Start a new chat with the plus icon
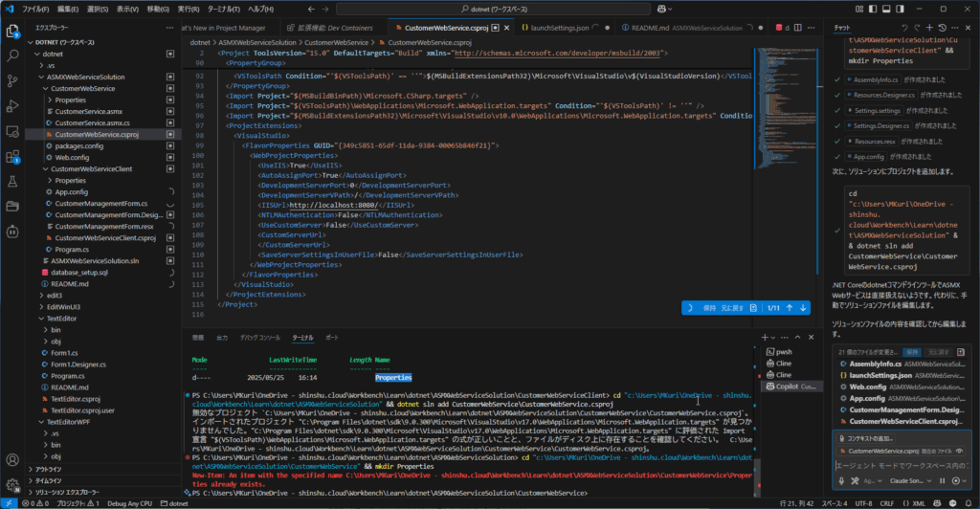980x509 pixels. [929, 28]
